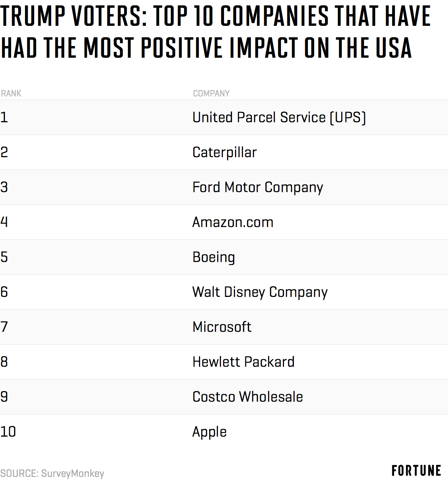448x486 pixels.
Task: Select United Parcel Service (UPS) entry
Action: pyautogui.click(x=279, y=118)
